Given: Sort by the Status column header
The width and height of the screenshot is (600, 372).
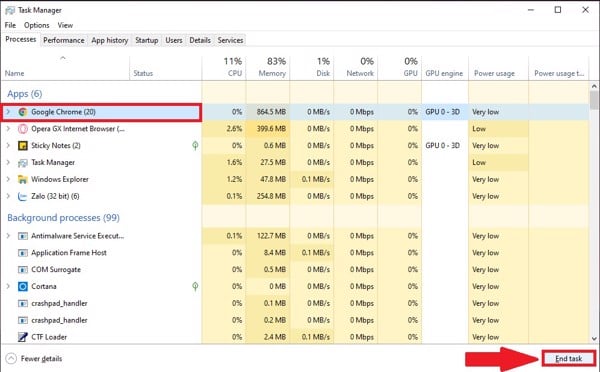Looking at the screenshot, I should pos(165,68).
